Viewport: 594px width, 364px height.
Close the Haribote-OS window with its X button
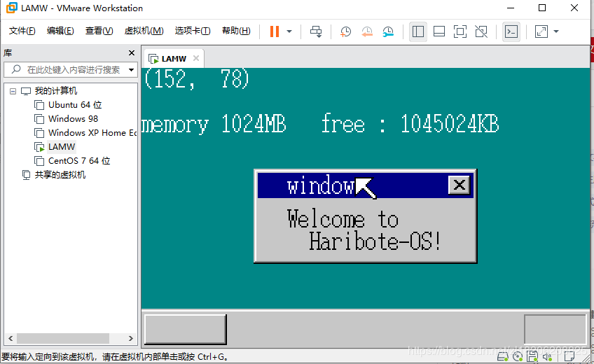pos(459,185)
